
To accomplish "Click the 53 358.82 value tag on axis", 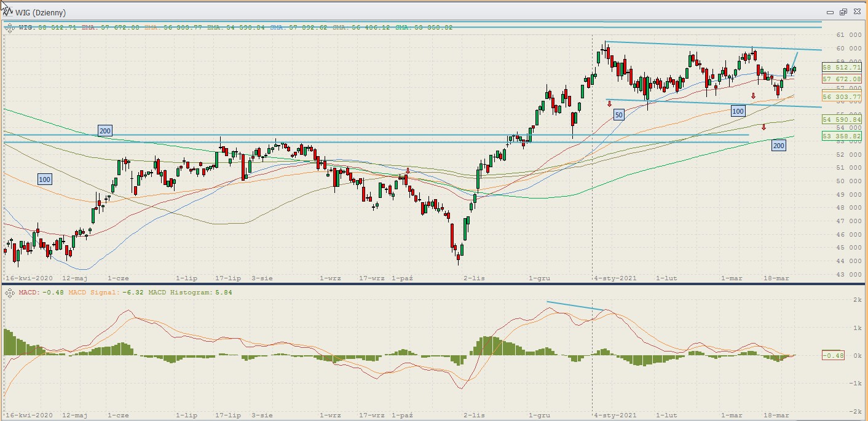I will 841,136.
